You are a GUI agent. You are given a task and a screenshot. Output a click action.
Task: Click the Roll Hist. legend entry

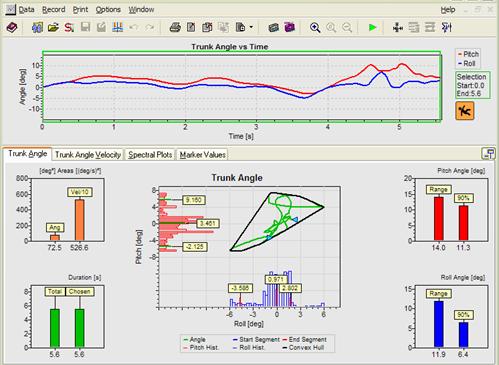248,348
